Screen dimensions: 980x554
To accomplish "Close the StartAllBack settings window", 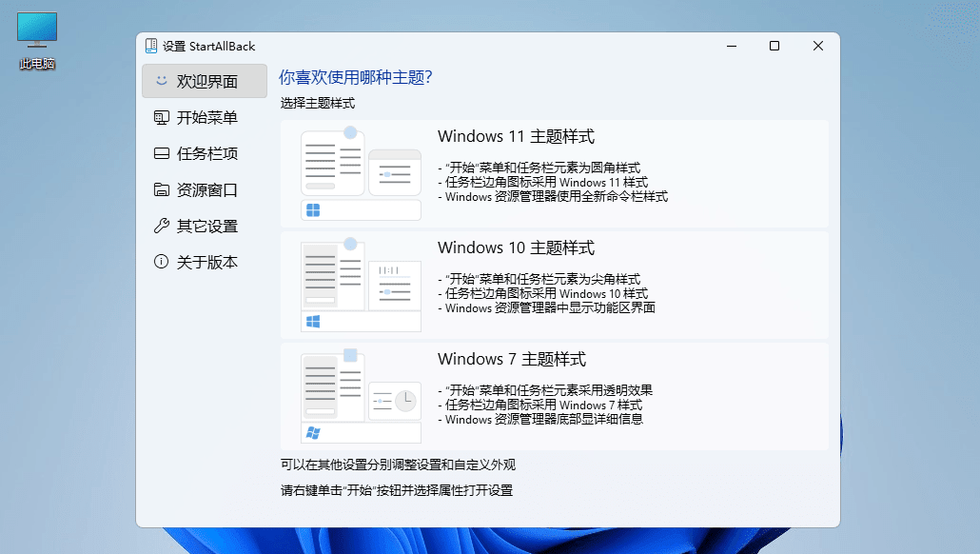I will coord(818,46).
